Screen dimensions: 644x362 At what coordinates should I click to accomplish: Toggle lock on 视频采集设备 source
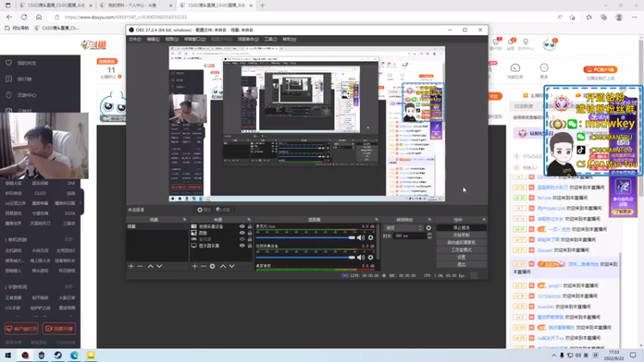(x=250, y=227)
